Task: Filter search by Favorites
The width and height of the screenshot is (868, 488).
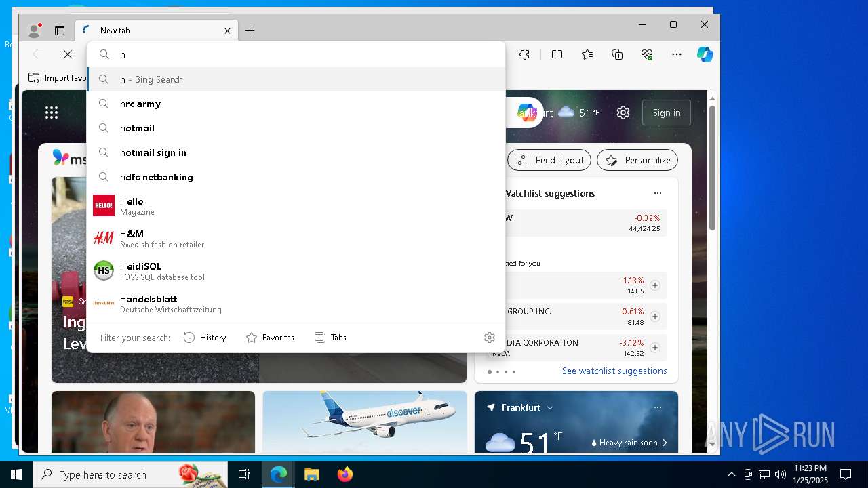Action: (270, 338)
